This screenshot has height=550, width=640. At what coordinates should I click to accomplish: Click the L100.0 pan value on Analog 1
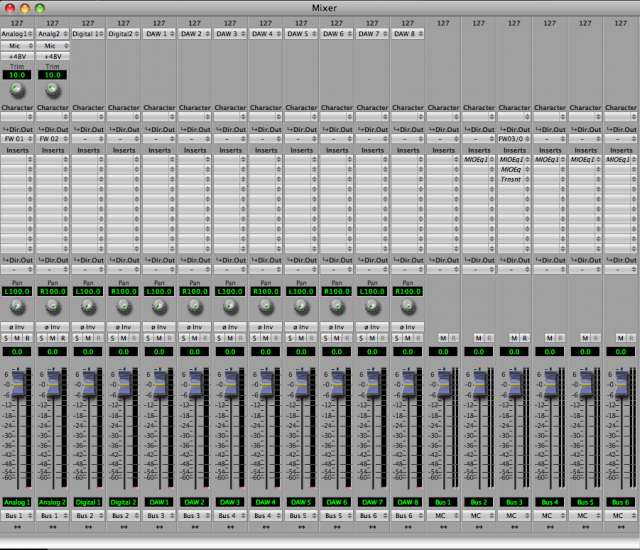click(17, 291)
